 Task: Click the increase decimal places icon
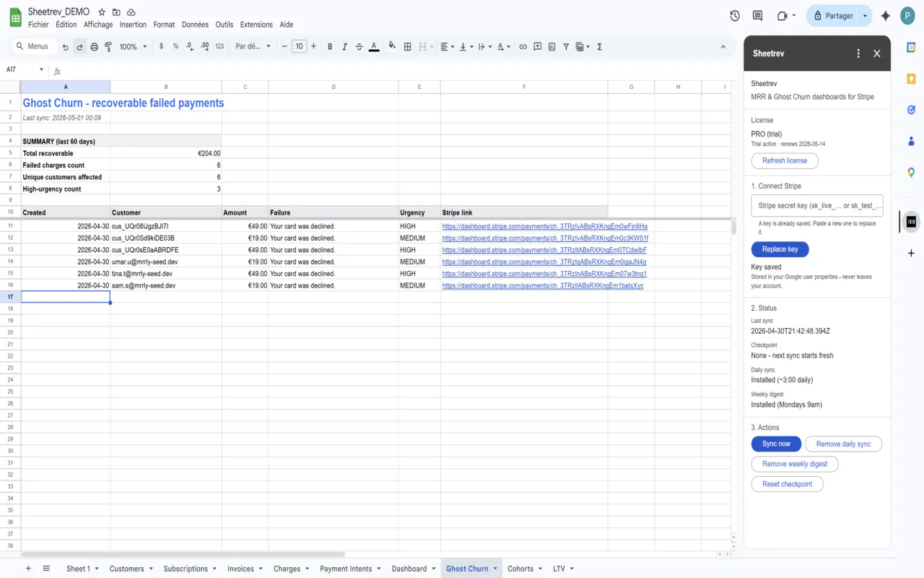pyautogui.click(x=204, y=46)
